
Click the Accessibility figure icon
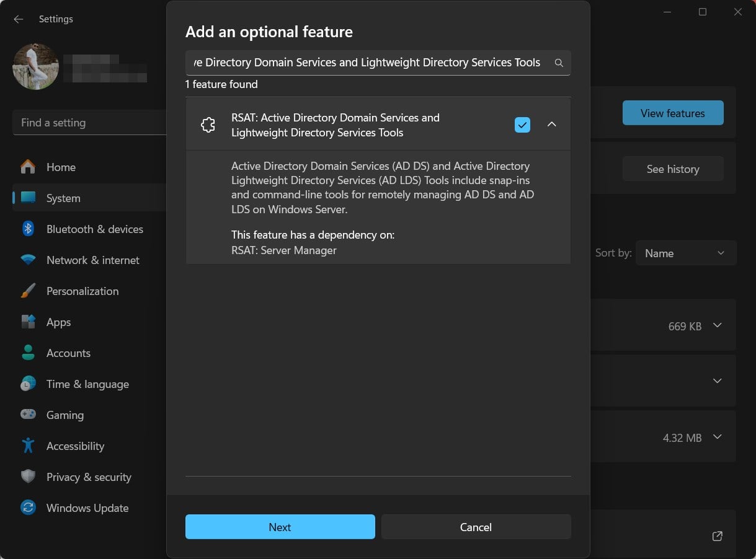[x=28, y=445]
